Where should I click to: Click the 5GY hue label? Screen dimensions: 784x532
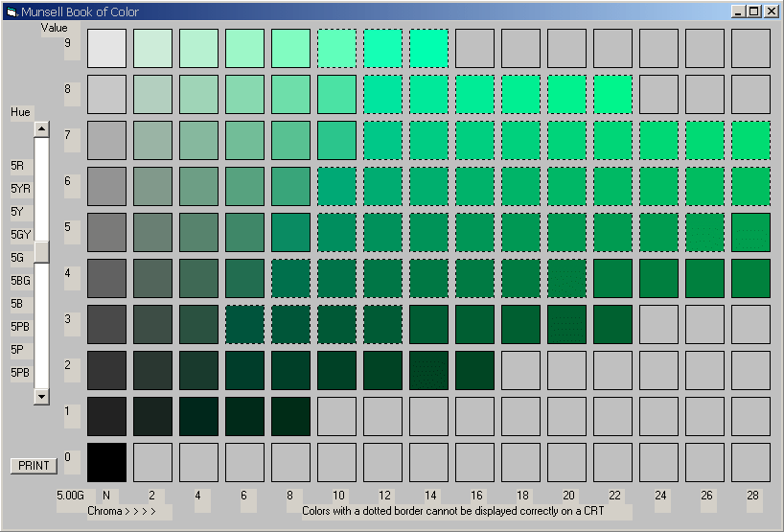[21, 235]
